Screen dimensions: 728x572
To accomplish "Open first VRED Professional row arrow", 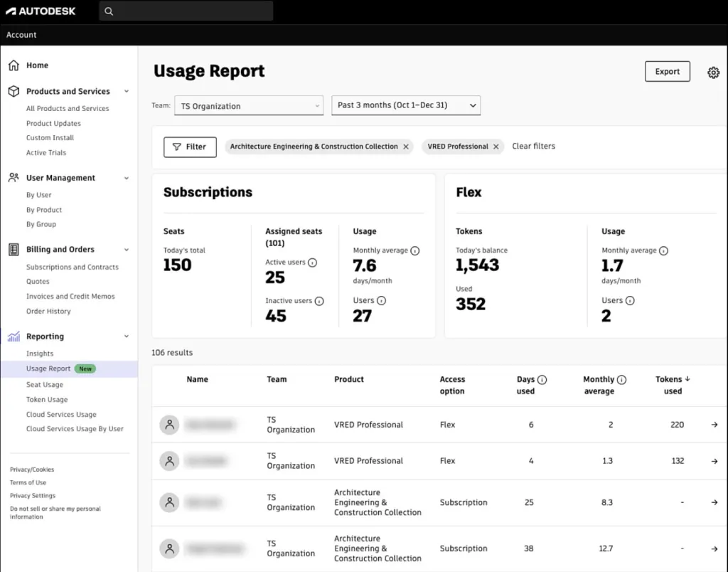I will [714, 425].
